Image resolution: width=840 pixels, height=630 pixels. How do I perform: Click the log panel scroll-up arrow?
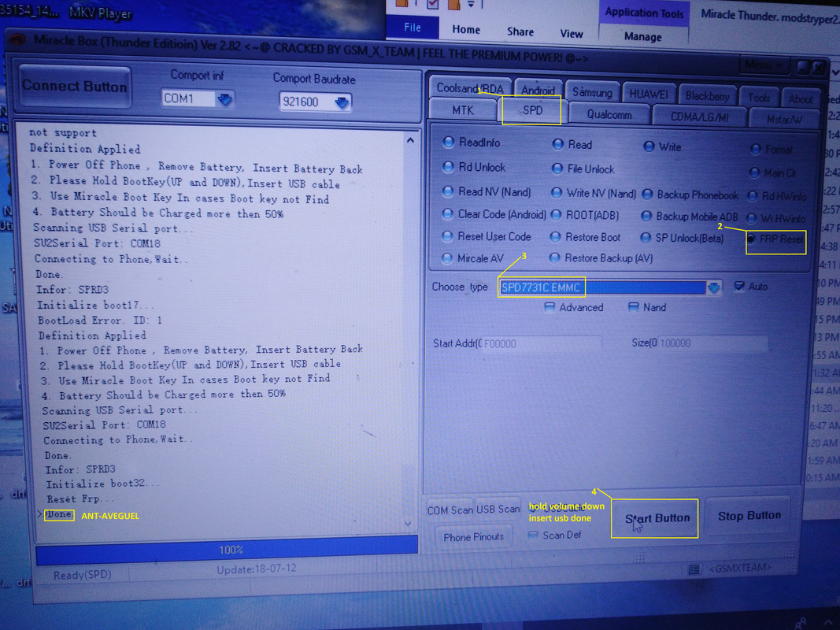410,140
